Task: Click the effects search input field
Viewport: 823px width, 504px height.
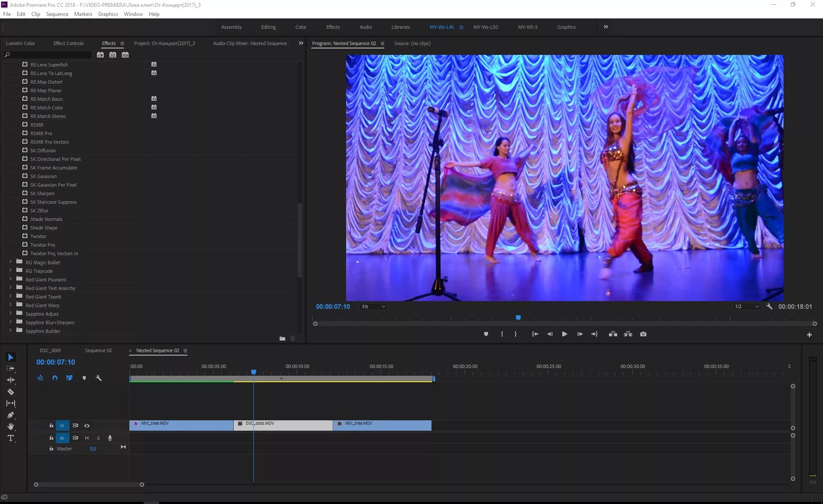Action: click(x=49, y=55)
